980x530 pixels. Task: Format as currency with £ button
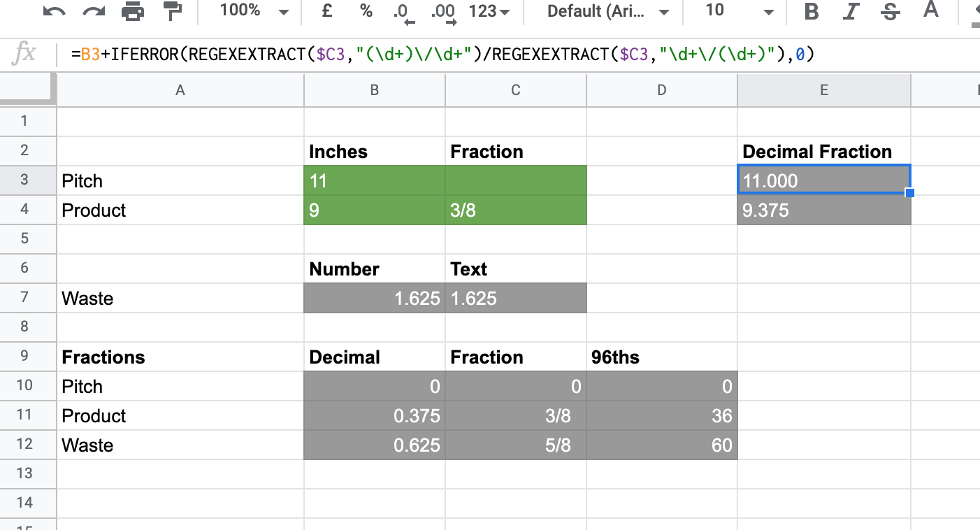tap(326, 11)
